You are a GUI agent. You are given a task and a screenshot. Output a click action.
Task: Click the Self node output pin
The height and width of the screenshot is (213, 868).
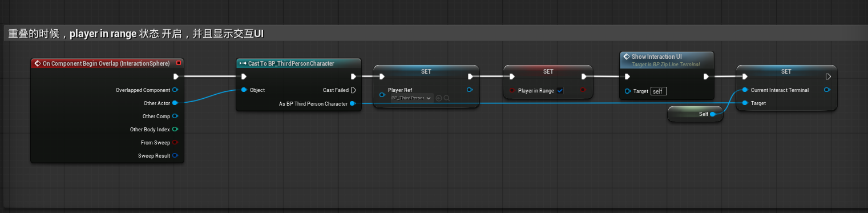click(713, 114)
